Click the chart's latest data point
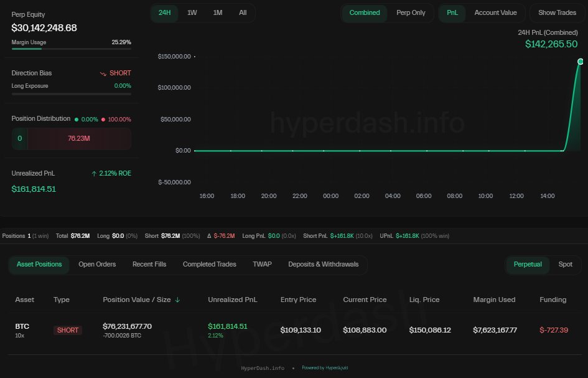The height and width of the screenshot is (378, 588). [x=580, y=62]
